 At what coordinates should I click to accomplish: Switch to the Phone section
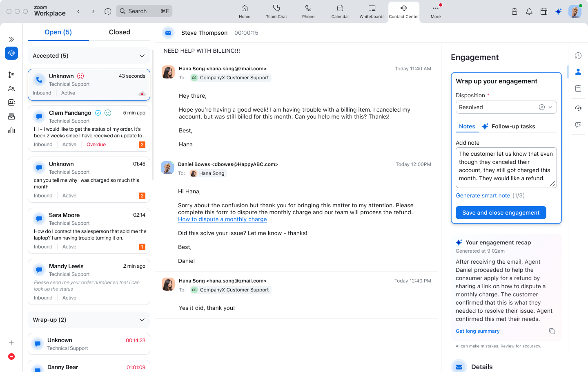tap(308, 11)
